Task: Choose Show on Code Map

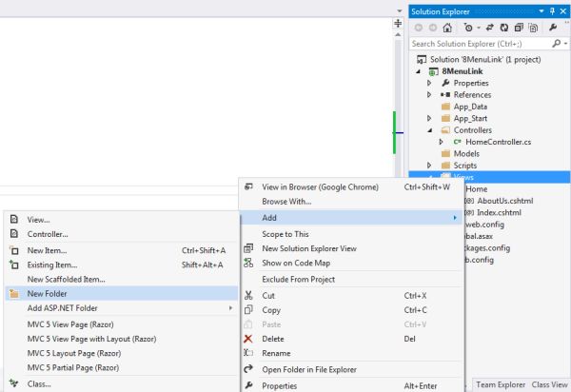Action: [351, 264]
